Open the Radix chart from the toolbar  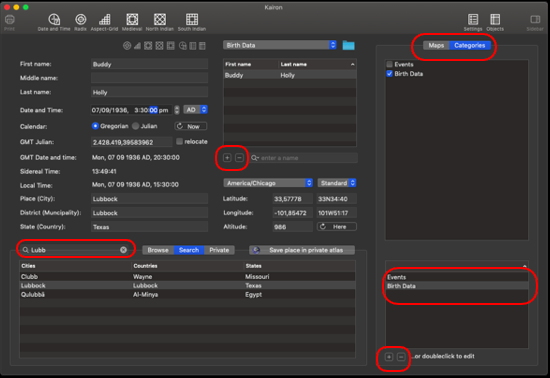coord(80,22)
